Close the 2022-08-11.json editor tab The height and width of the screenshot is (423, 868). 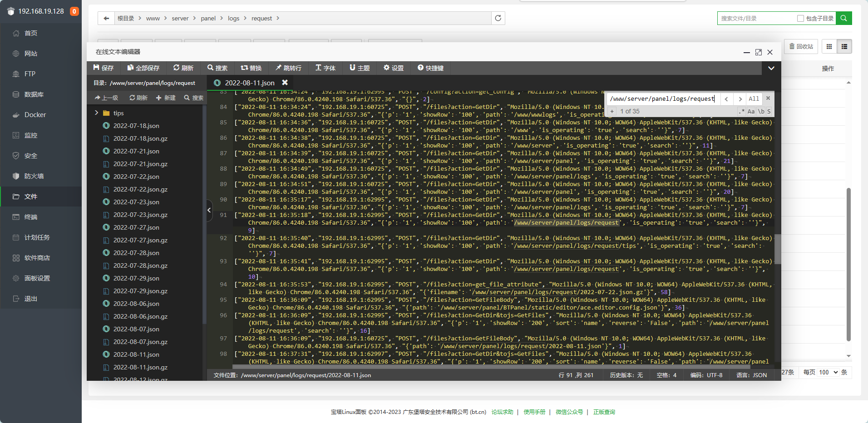click(285, 83)
